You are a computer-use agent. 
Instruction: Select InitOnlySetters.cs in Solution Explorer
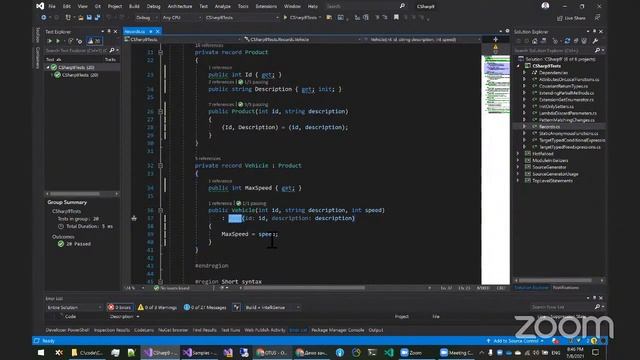[556, 106]
